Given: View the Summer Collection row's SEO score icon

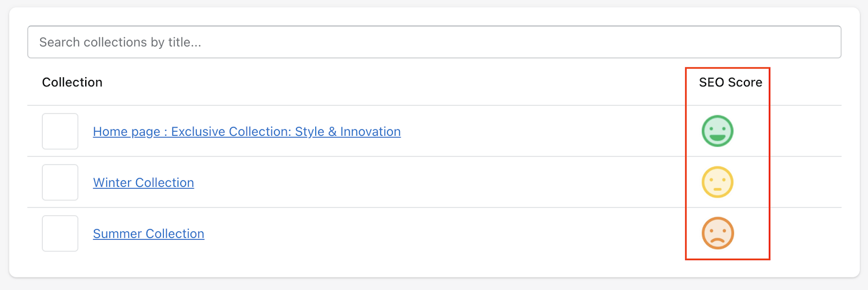Looking at the screenshot, I should (717, 233).
